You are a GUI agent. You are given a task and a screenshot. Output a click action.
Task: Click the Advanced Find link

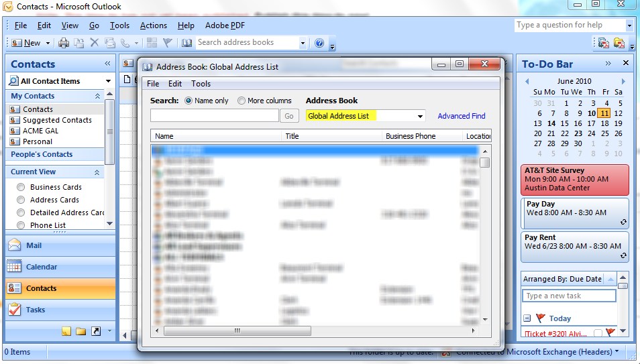(x=462, y=116)
